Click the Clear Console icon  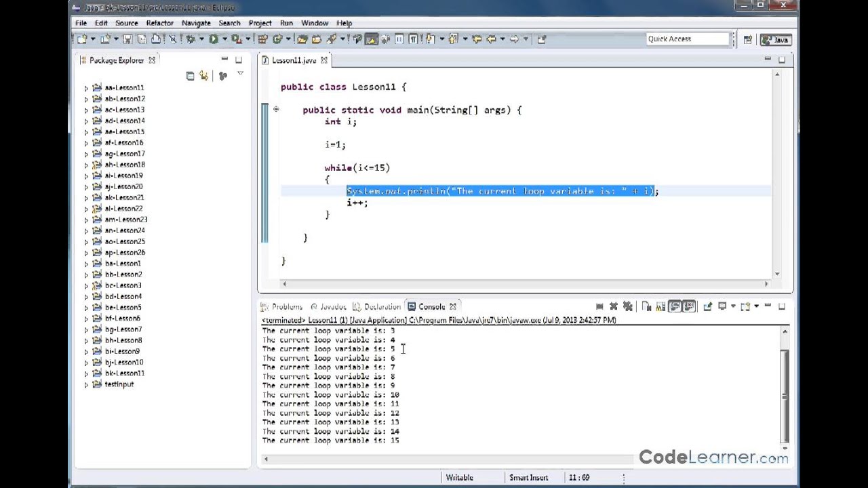(x=646, y=306)
